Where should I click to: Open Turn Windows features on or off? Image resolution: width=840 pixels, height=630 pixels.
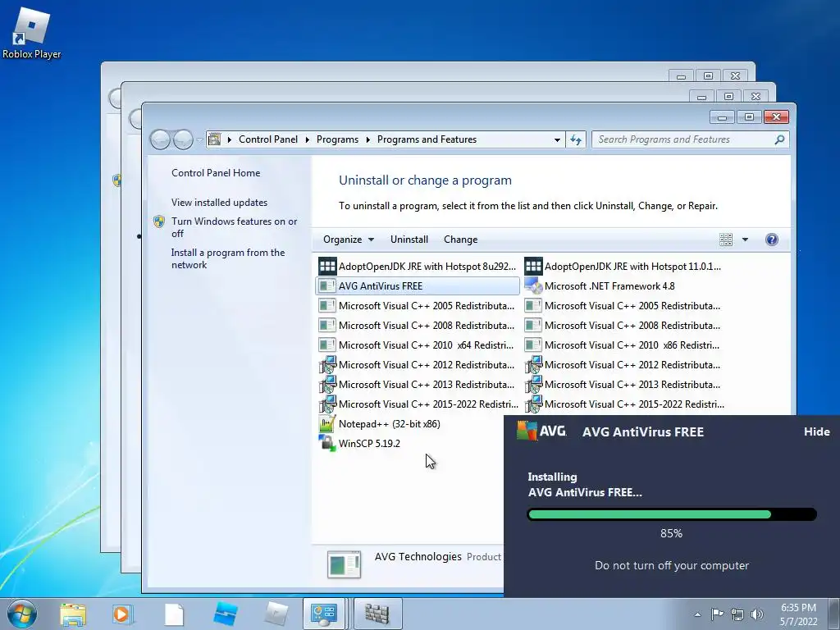pos(234,227)
